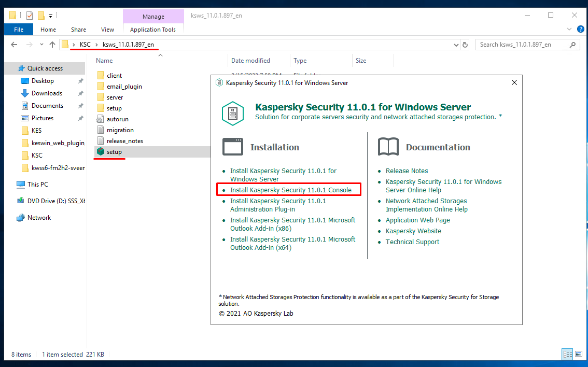Select the DVD Drive (D:) icon
The height and width of the screenshot is (367, 588).
click(21, 201)
